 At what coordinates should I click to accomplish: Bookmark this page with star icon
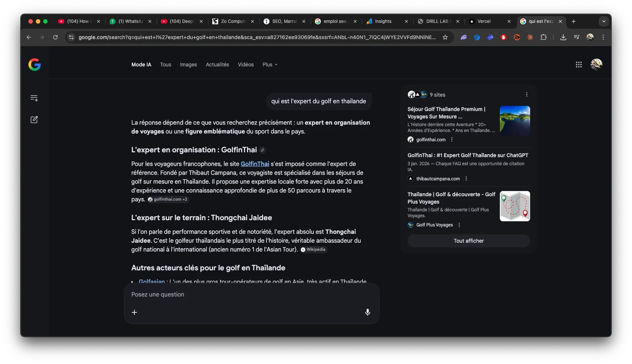coord(445,37)
